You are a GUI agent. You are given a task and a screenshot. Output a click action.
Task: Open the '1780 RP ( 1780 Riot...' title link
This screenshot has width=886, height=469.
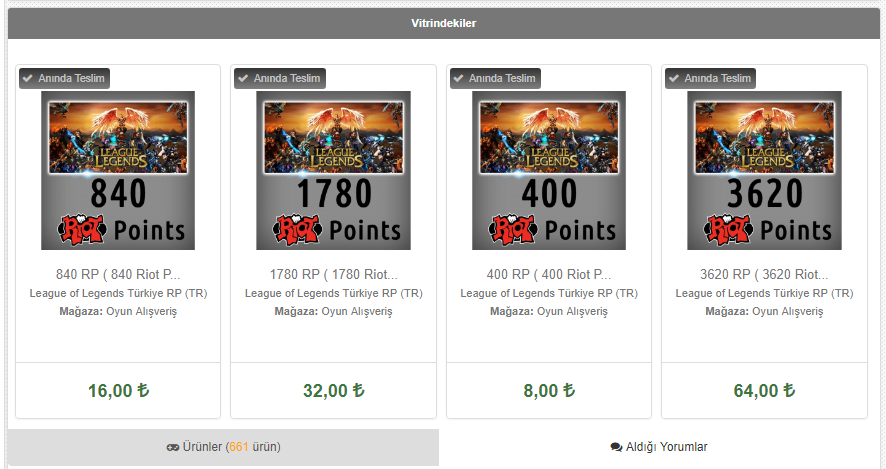pyautogui.click(x=333, y=274)
